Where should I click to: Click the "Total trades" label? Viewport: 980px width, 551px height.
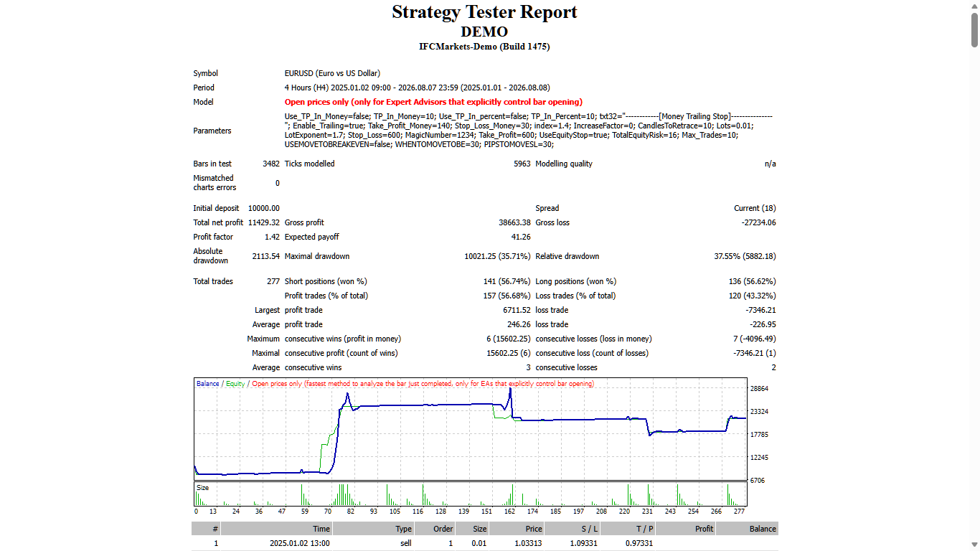pyautogui.click(x=213, y=281)
